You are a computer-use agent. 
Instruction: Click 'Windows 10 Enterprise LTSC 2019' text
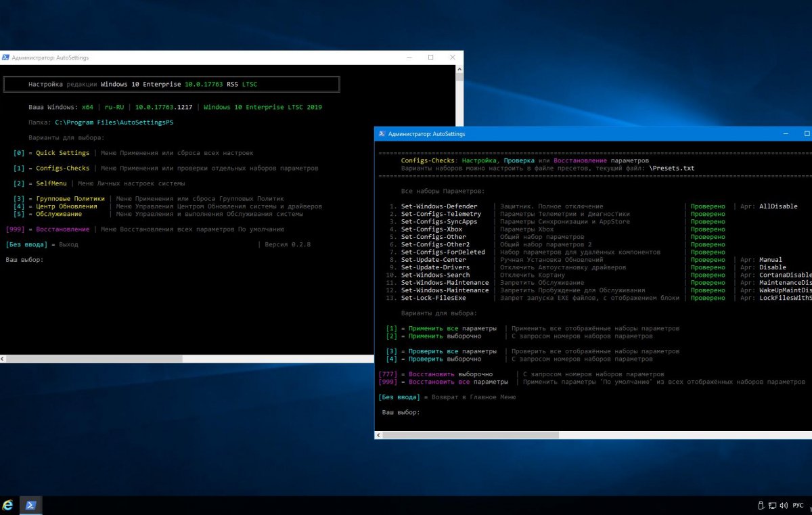coord(263,107)
